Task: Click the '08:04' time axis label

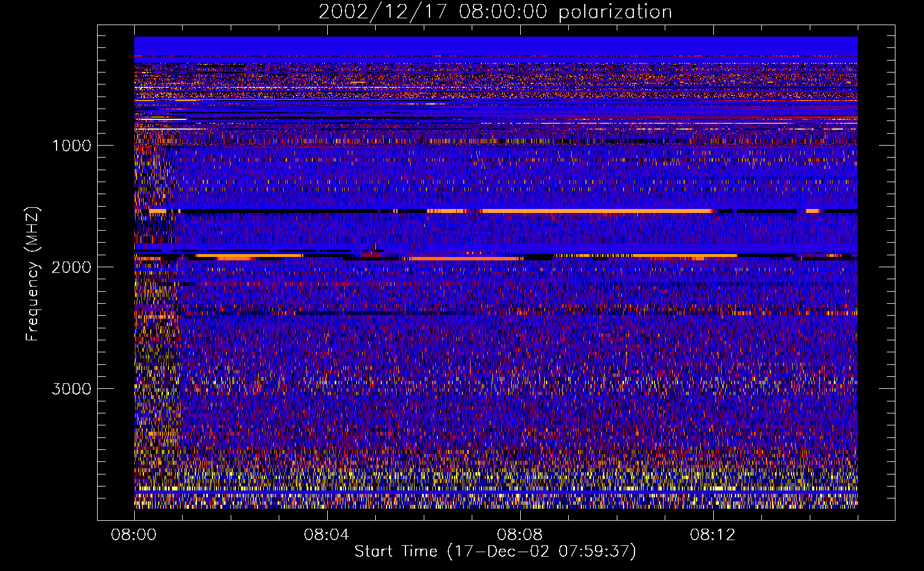Action: (x=327, y=535)
